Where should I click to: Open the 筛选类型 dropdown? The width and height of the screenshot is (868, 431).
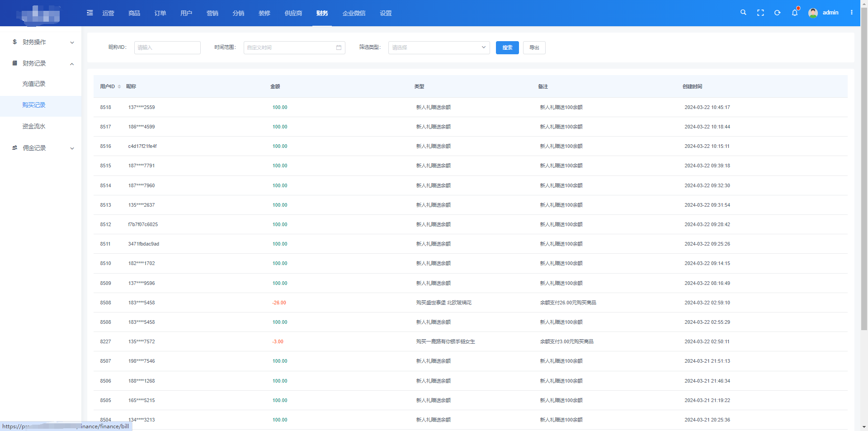[439, 47]
